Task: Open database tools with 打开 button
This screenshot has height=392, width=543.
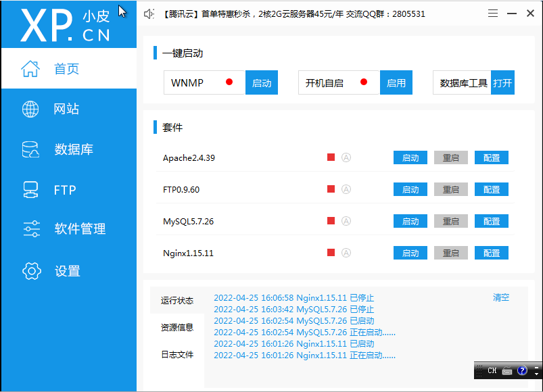Action: [502, 82]
